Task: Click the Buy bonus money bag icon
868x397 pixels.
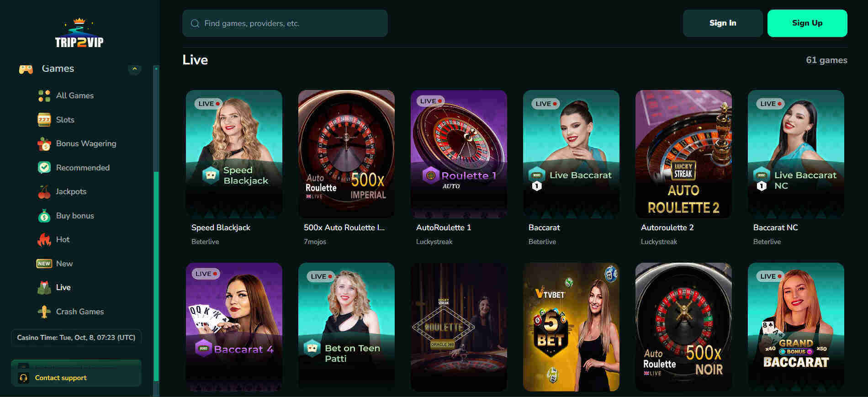Action: click(44, 216)
